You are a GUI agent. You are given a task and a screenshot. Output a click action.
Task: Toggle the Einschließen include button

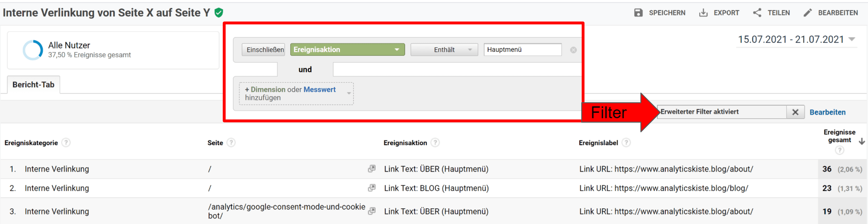click(263, 50)
